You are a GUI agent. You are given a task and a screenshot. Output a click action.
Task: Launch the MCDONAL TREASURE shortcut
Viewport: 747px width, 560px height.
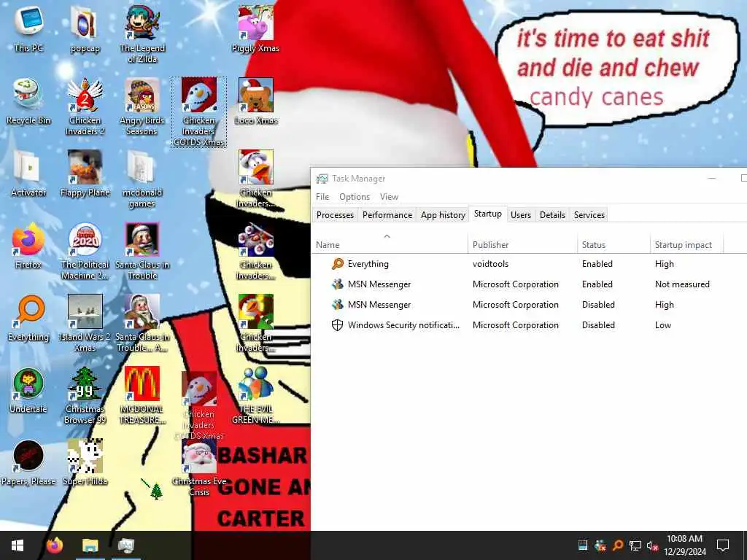(142, 396)
